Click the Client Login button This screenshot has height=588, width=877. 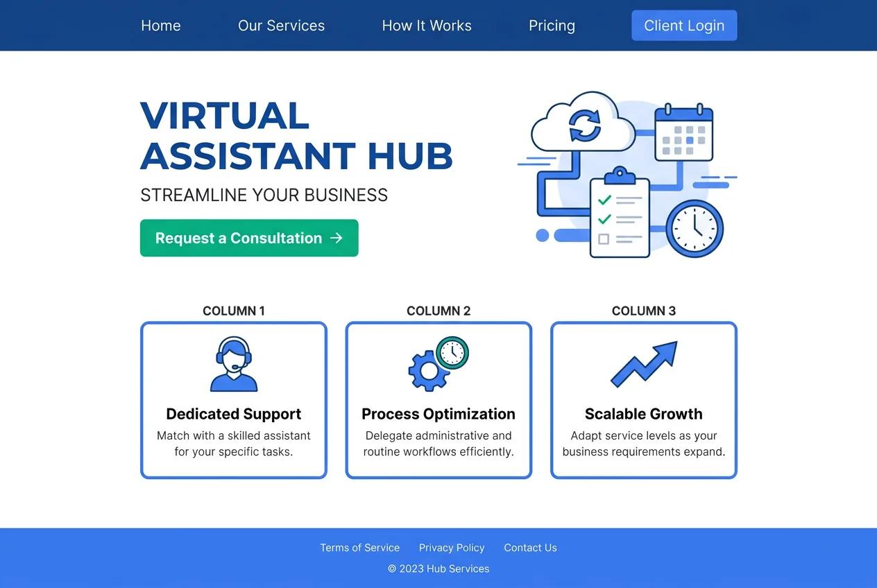684,25
